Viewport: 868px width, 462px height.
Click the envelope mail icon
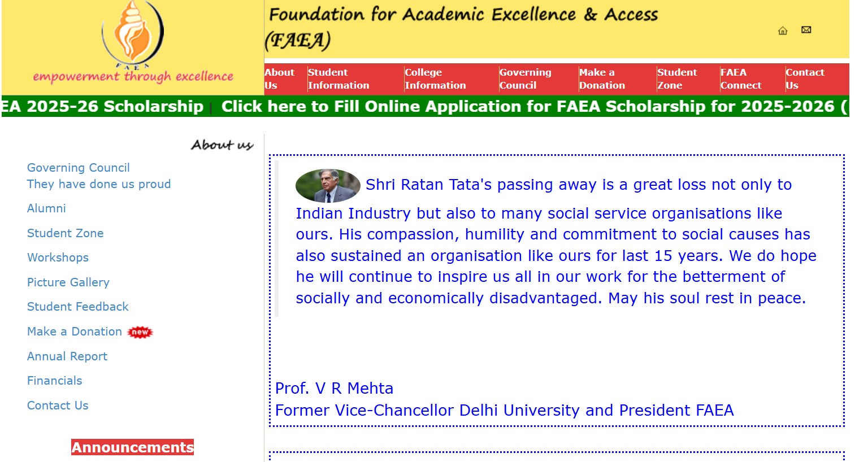[x=806, y=30]
